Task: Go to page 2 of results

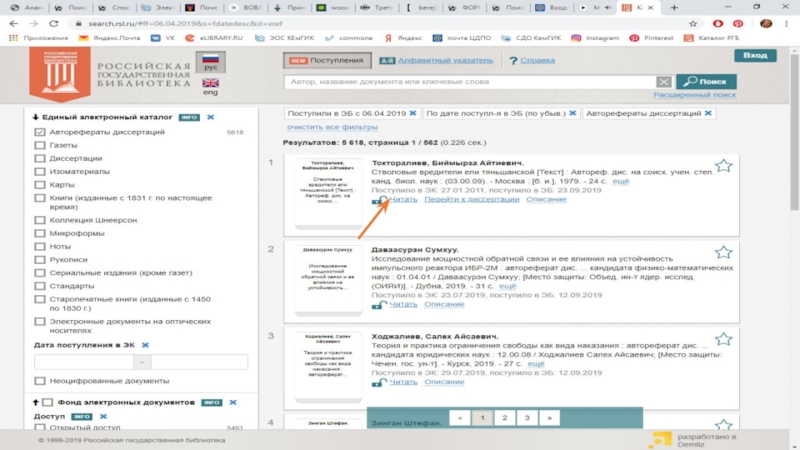Action: (x=504, y=418)
